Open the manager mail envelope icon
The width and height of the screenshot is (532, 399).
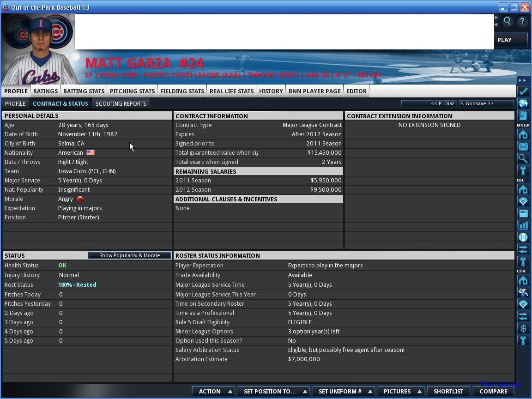523,146
